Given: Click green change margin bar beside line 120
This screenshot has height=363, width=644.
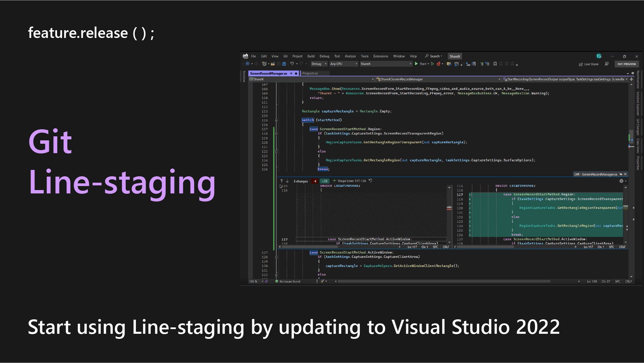Looking at the screenshot, I should coord(274,143).
